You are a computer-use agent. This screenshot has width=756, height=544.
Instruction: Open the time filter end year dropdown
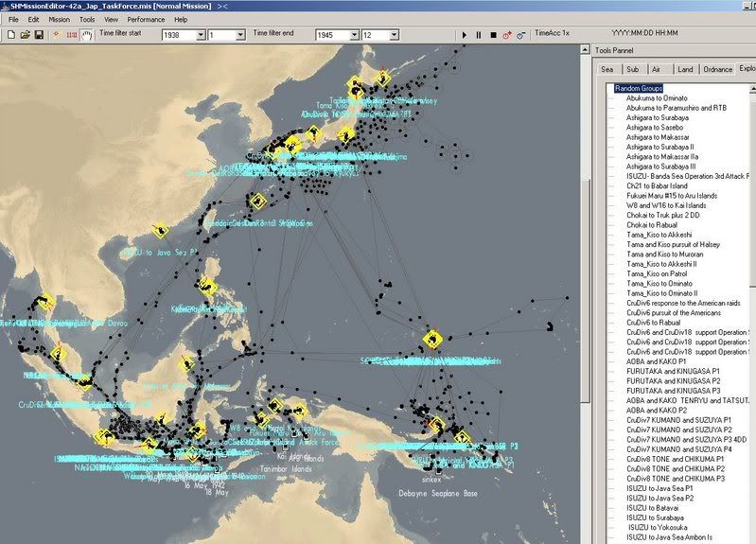[x=355, y=35]
